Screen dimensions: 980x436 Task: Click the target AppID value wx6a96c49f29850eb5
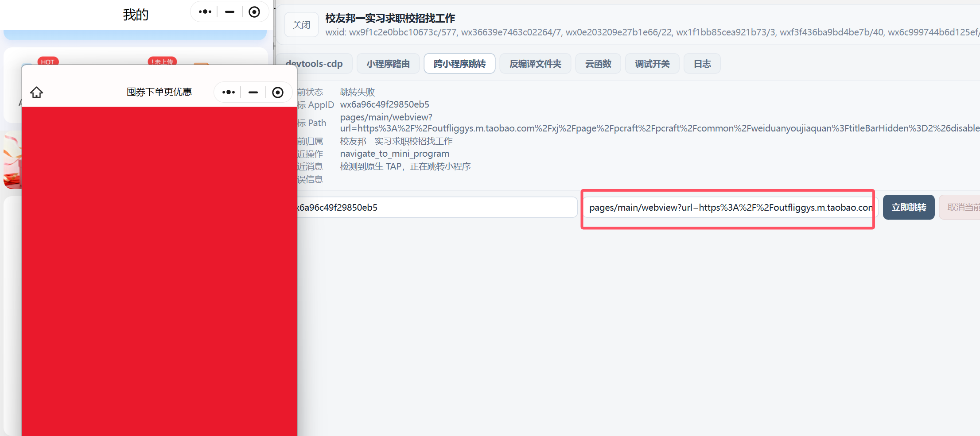[385, 104]
